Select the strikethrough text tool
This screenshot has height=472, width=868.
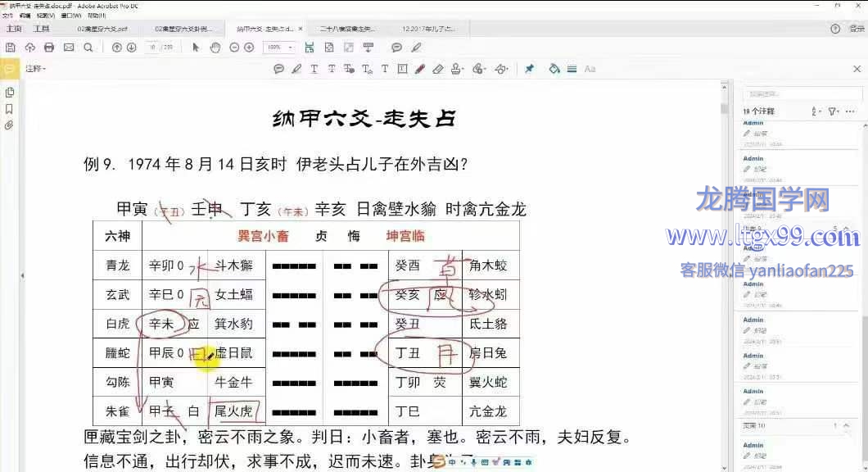tap(331, 69)
